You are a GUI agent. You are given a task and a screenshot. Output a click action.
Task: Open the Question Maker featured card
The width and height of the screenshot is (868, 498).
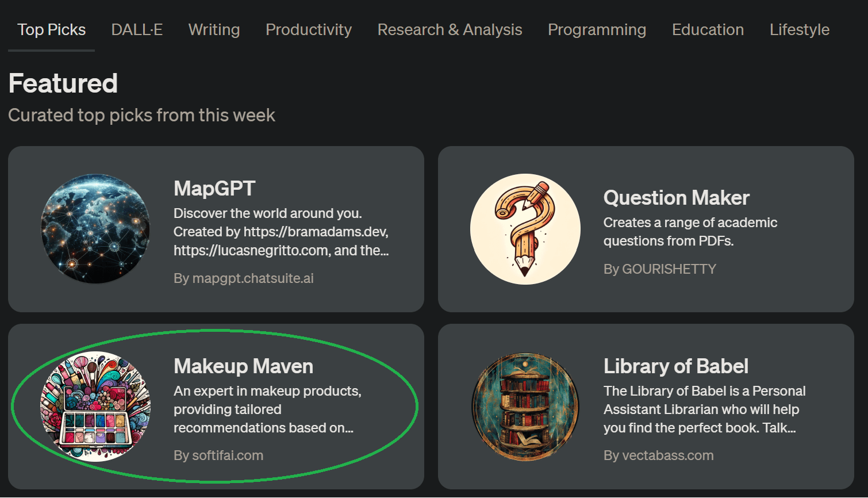tap(646, 228)
